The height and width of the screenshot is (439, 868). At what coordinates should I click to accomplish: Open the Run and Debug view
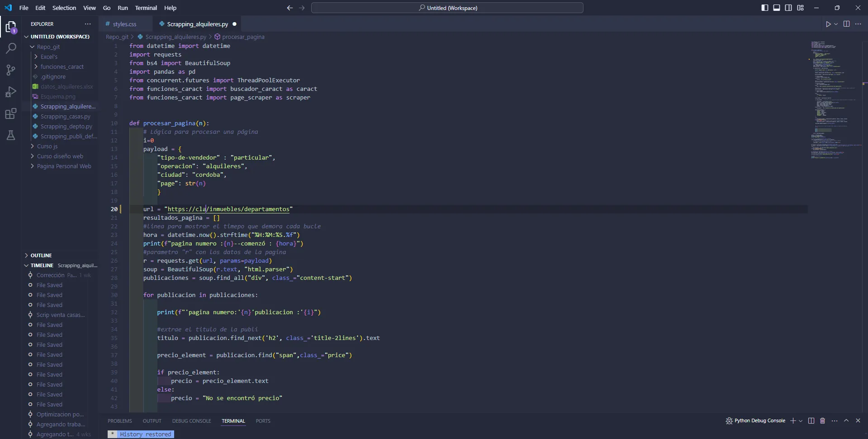[10, 92]
